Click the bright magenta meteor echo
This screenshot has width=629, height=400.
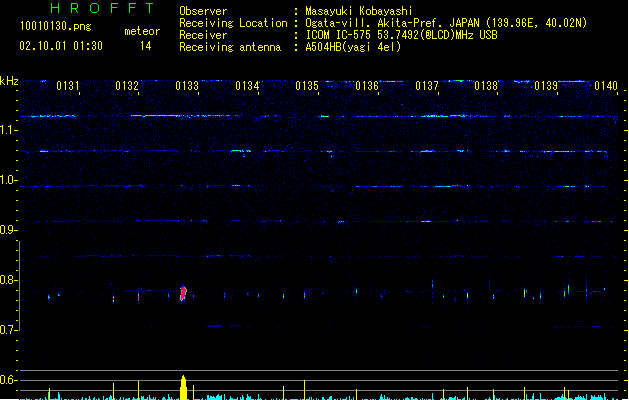point(183,293)
